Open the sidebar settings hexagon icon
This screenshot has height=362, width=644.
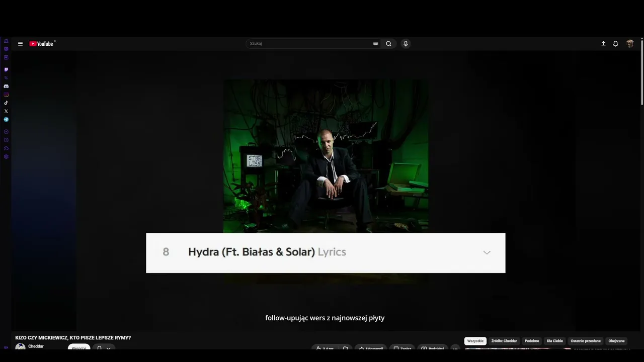point(6,157)
